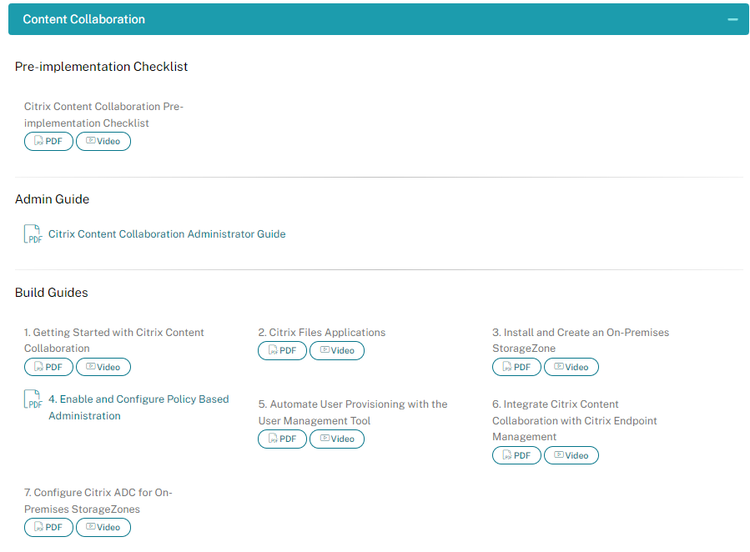Open PDF for Pre-implementation Checklist

coord(49,141)
